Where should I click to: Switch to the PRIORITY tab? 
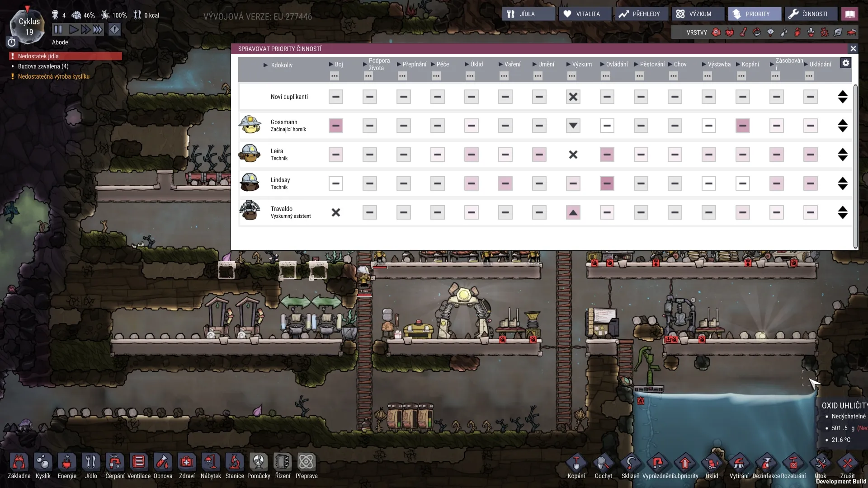click(x=755, y=14)
